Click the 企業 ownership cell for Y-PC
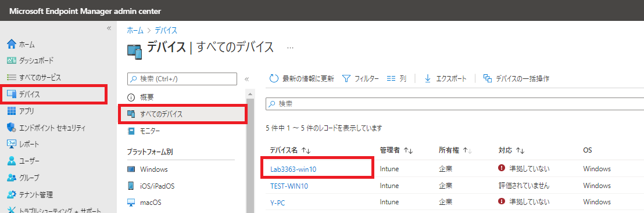The width and height of the screenshot is (644, 213). [x=445, y=202]
